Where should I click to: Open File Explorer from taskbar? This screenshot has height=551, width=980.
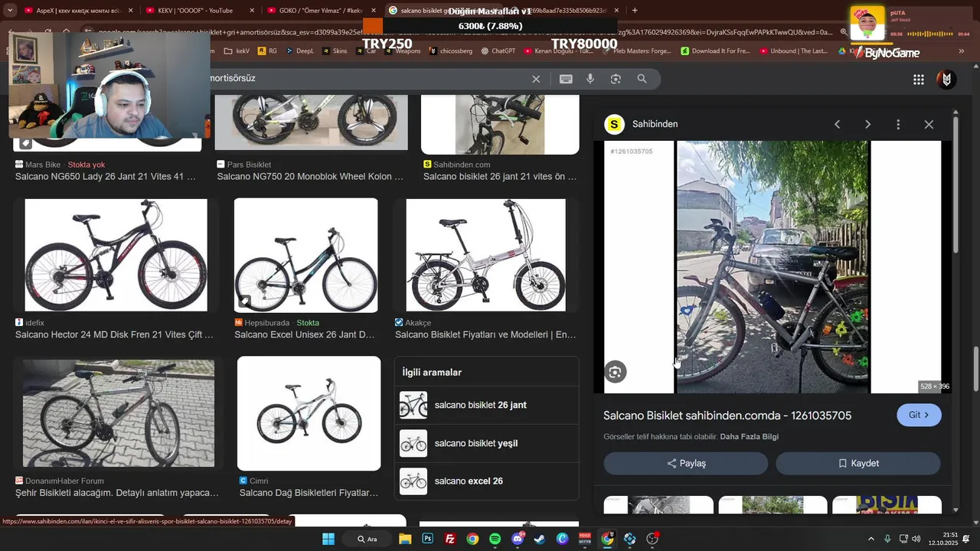(405, 539)
